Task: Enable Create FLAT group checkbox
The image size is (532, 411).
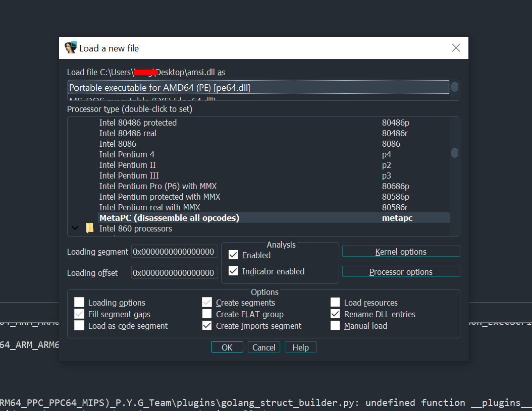Action: click(x=207, y=314)
